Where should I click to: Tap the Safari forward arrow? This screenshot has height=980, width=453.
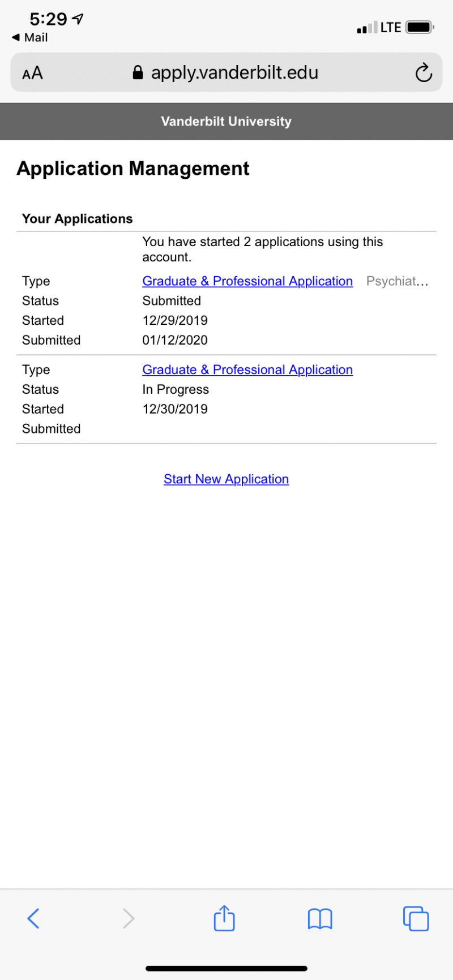[x=129, y=918]
